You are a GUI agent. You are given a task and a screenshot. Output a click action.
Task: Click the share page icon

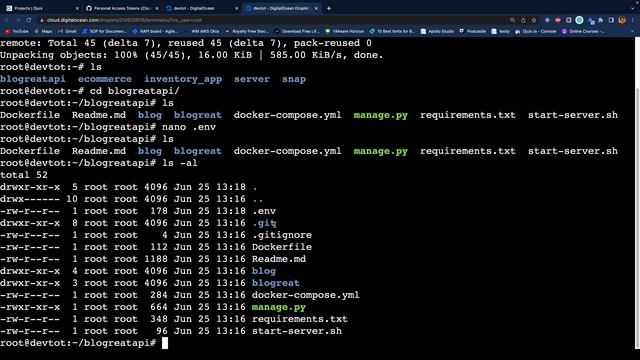523,20
